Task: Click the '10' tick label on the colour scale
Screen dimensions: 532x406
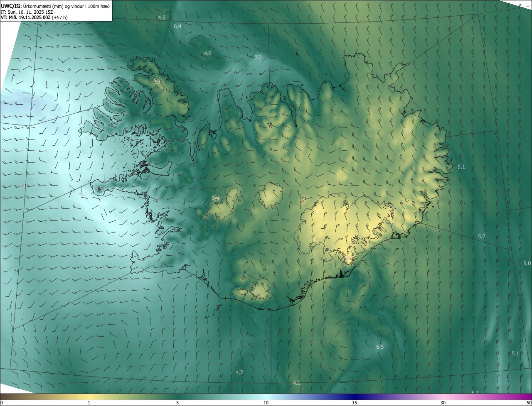Action: 266,403
